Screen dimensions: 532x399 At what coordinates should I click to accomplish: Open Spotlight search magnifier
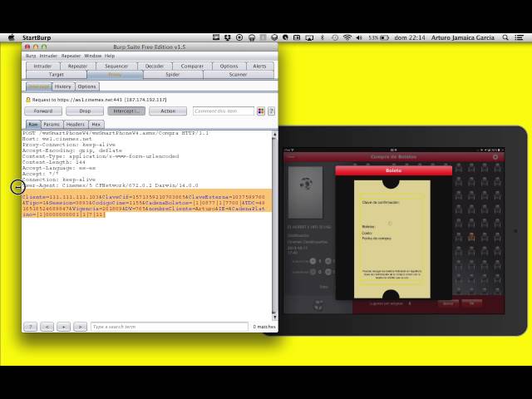[x=505, y=37]
